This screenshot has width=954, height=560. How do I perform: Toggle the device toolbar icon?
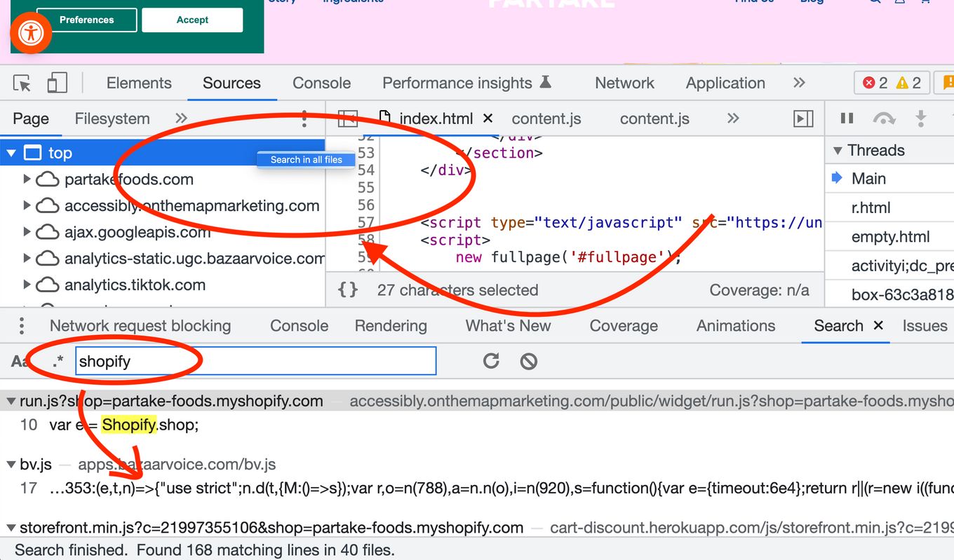coord(57,83)
